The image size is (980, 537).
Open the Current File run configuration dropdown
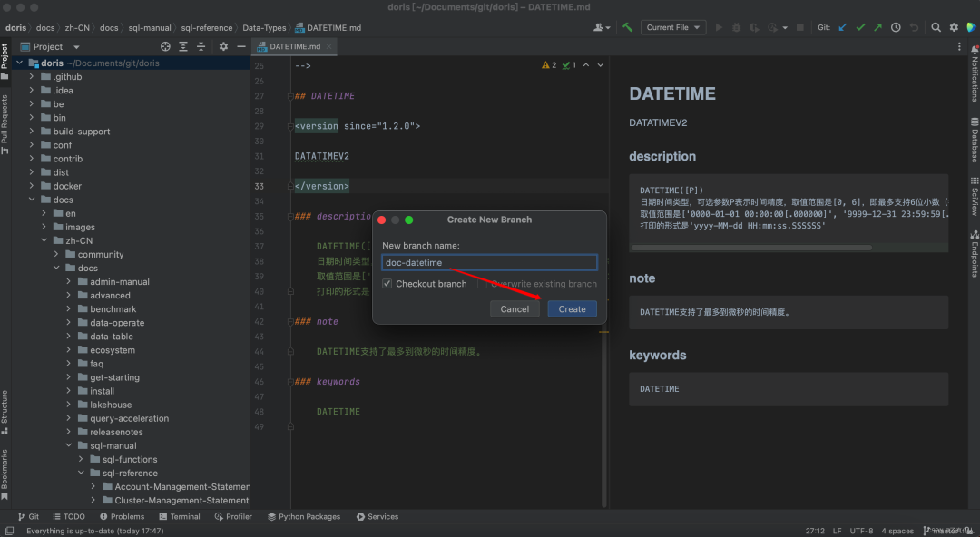click(672, 27)
